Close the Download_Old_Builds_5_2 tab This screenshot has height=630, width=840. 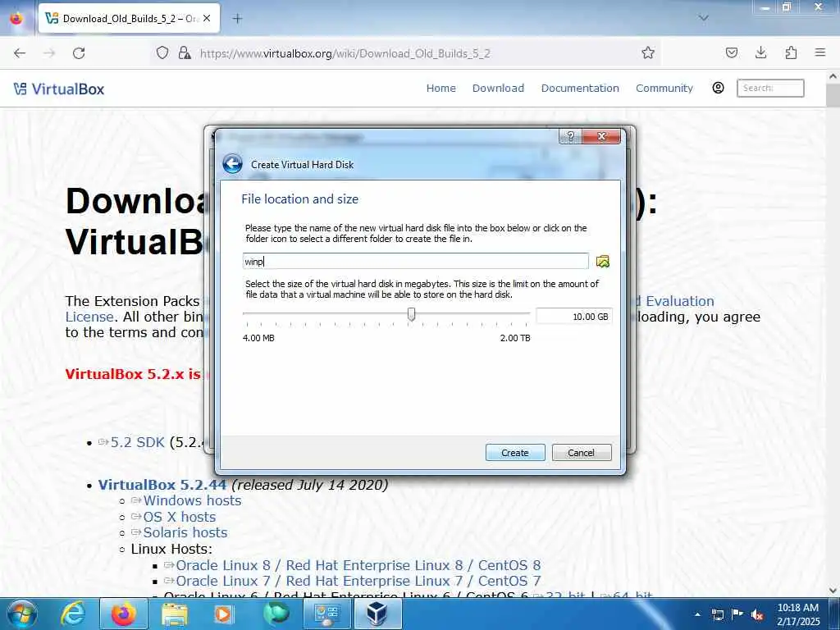(207, 18)
